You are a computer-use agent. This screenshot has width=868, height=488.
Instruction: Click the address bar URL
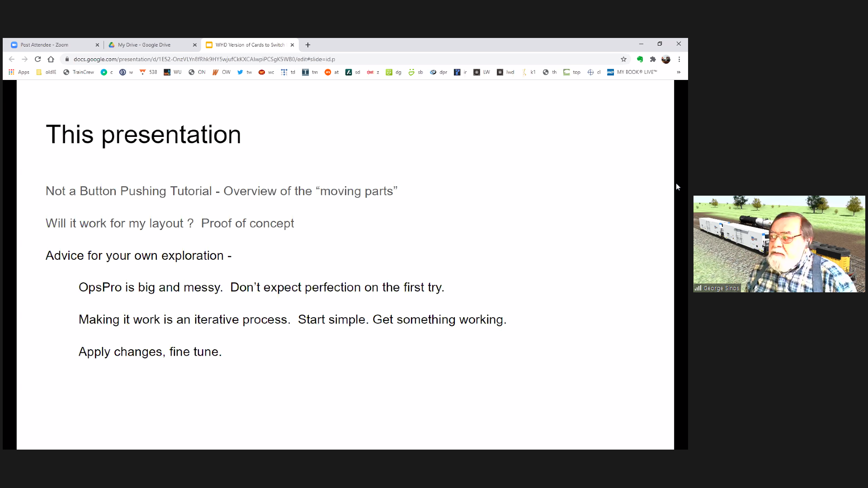point(203,59)
